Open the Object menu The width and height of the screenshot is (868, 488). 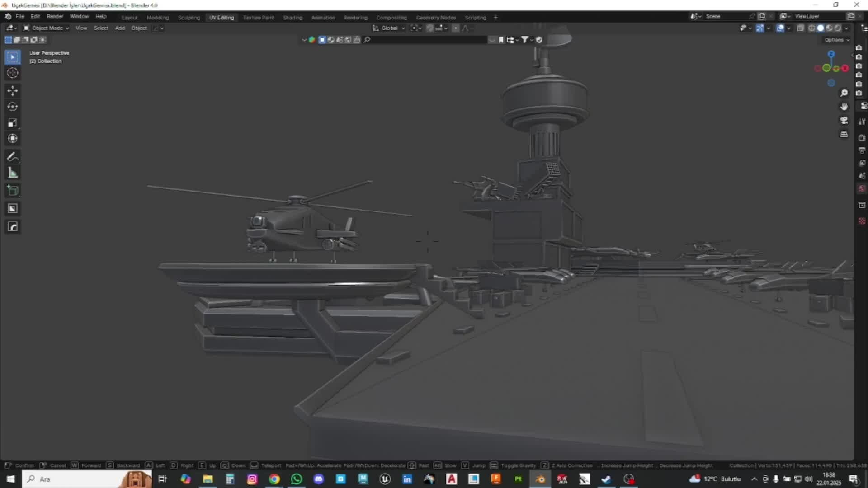[x=139, y=28]
